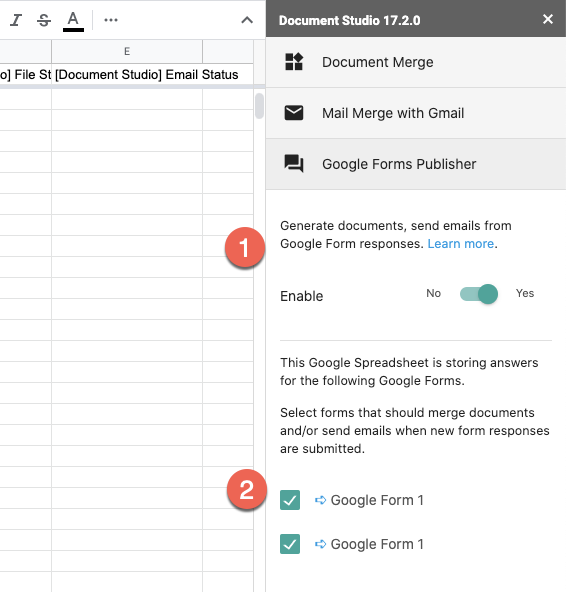Open the Mail Merge with Gmail section
Viewport: 566px width, 592px height.
(x=416, y=113)
